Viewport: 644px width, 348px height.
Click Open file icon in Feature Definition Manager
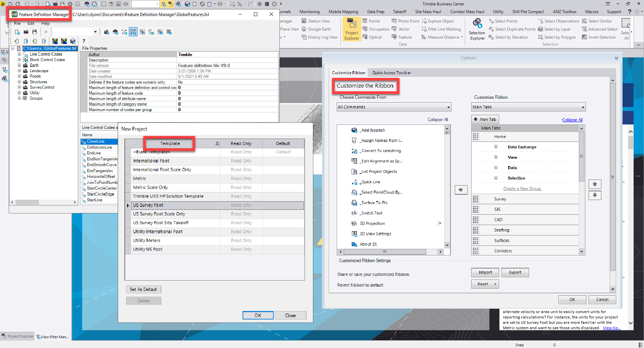pyautogui.click(x=26, y=32)
